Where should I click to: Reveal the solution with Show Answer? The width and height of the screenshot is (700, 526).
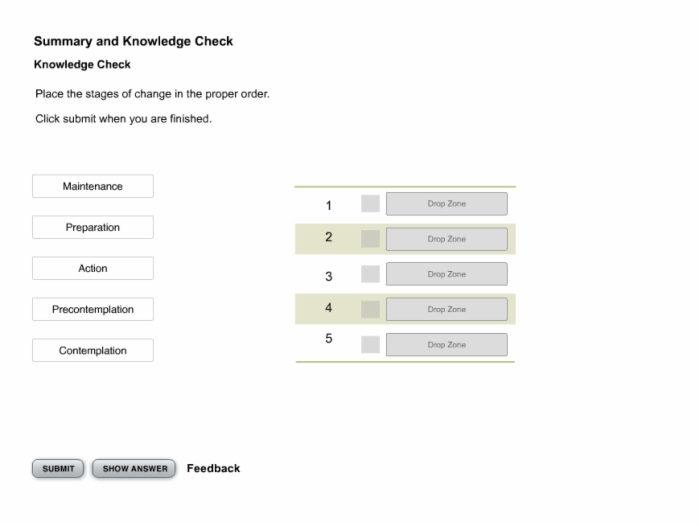pos(134,469)
